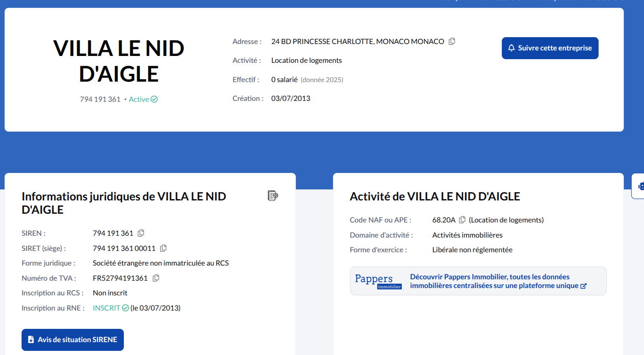Follow company with Suivre cette entreprise
This screenshot has width=644, height=355.
tap(550, 48)
